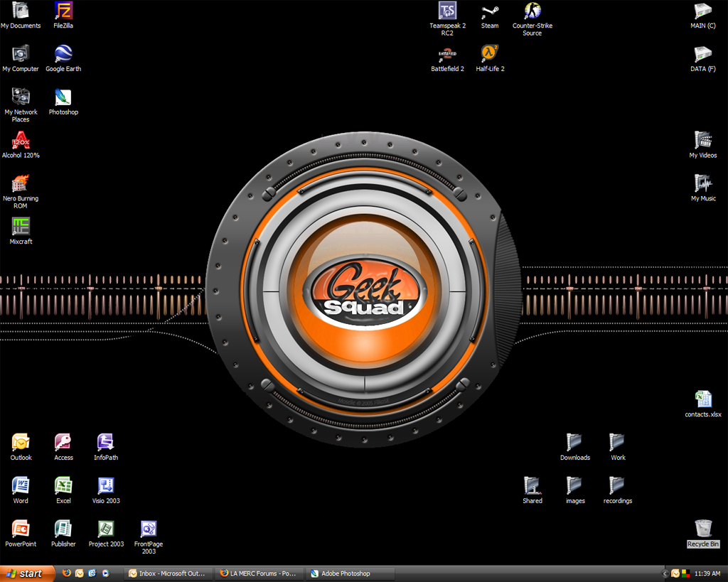Switch to LA MERC Forums taskbar button
The image size is (728, 582).
click(259, 573)
